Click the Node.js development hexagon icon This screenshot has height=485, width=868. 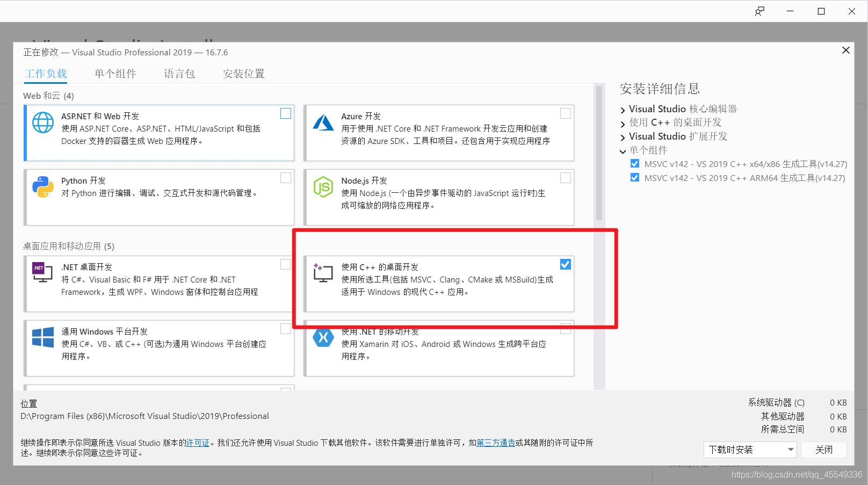pos(323,187)
